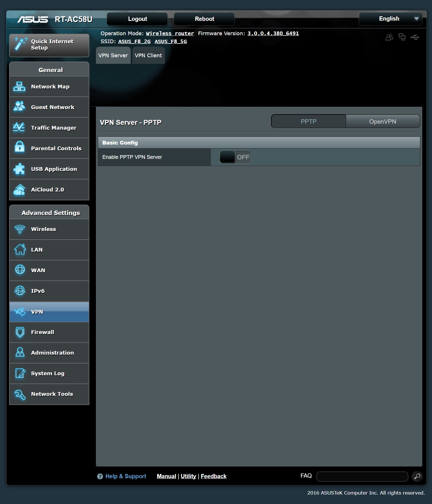Click the FAQ search input field

[362, 477]
